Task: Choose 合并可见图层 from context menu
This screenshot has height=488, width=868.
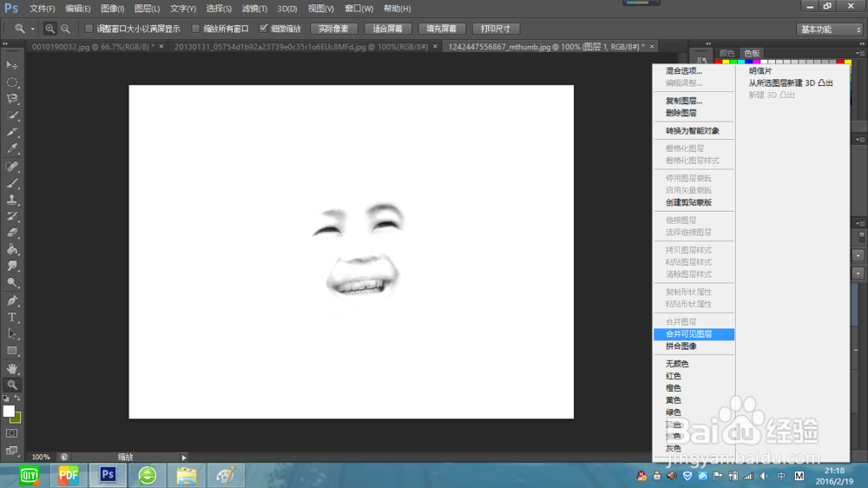Action: pos(688,334)
